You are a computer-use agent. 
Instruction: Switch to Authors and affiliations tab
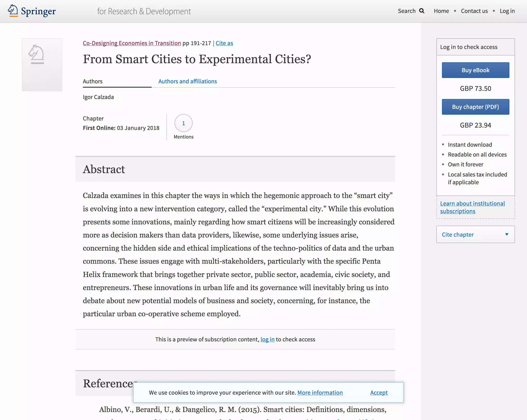(x=187, y=81)
